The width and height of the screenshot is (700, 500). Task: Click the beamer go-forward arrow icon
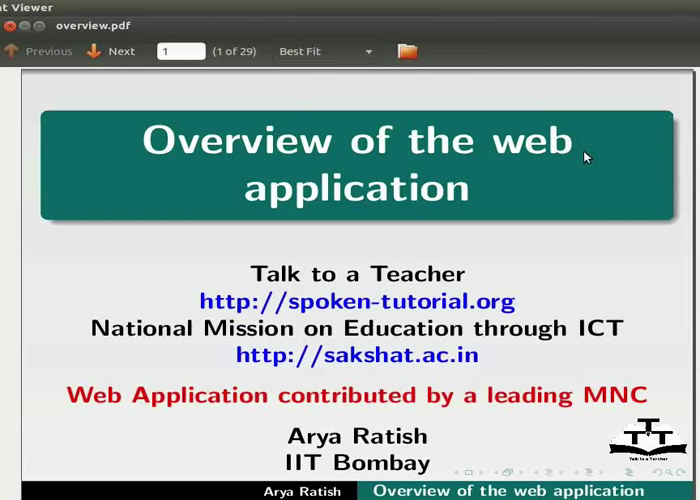(680, 472)
